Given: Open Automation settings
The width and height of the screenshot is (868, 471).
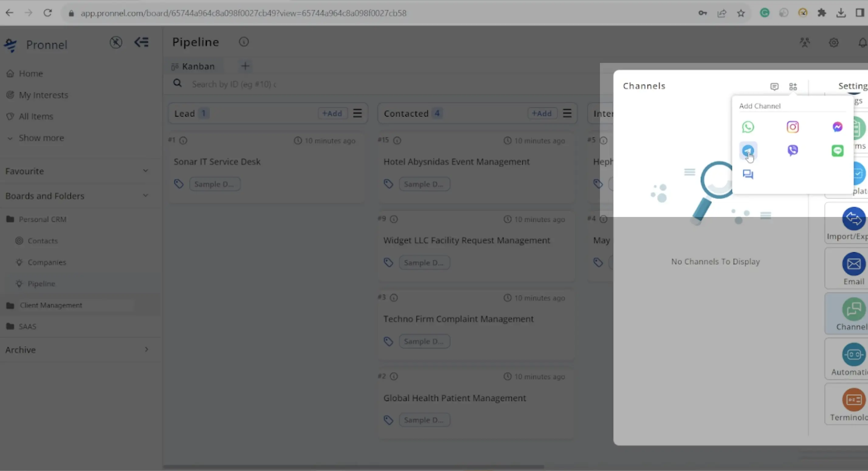Looking at the screenshot, I should tap(846, 359).
